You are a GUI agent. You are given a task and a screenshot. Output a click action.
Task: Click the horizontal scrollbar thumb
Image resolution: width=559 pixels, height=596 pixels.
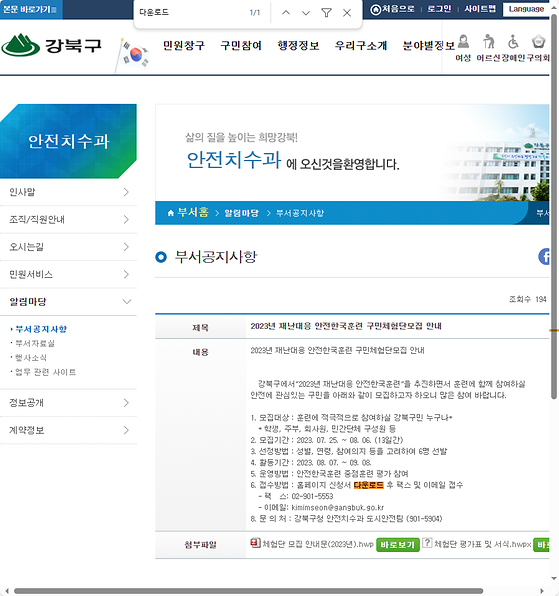pyautogui.click(x=249, y=591)
